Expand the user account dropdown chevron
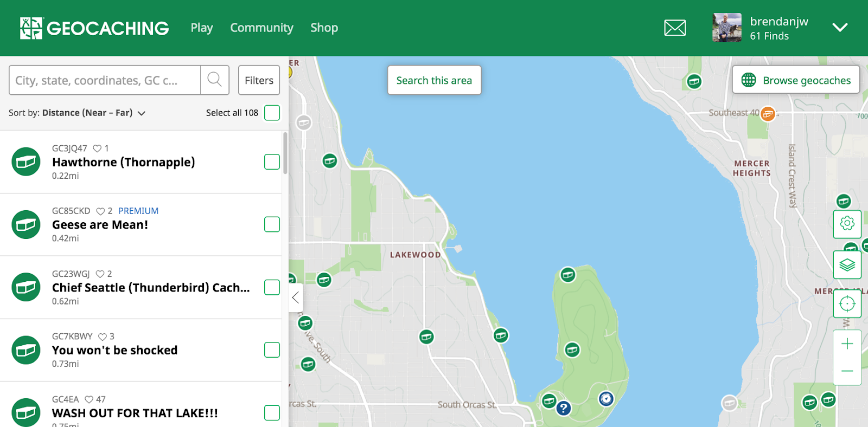 840,28
